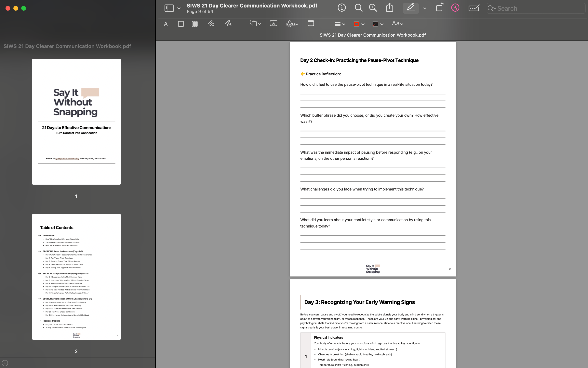Image resolution: width=588 pixels, height=368 pixels.
Task: Click the add page plus button in sidebar
Action: tap(5, 363)
